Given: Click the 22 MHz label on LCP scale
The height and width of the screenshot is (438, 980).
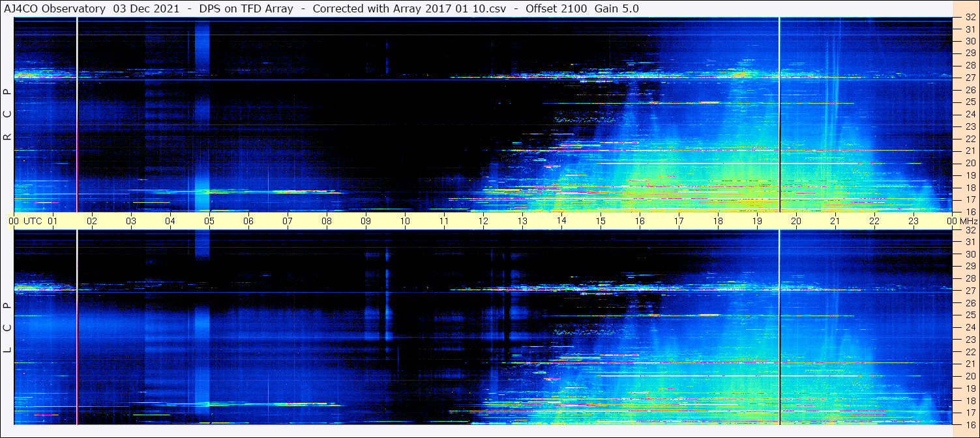Looking at the screenshot, I should (x=970, y=352).
